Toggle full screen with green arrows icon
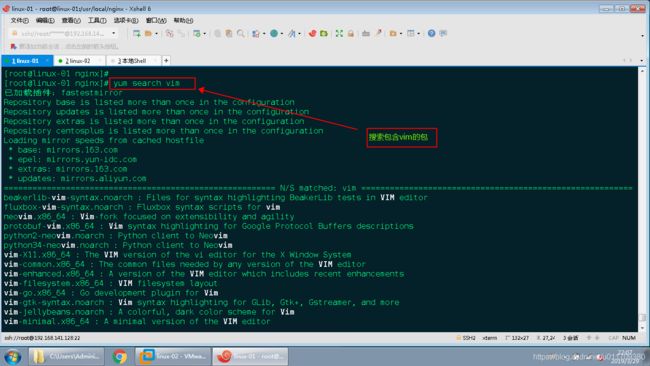The width and height of the screenshot is (650, 366). (x=339, y=33)
